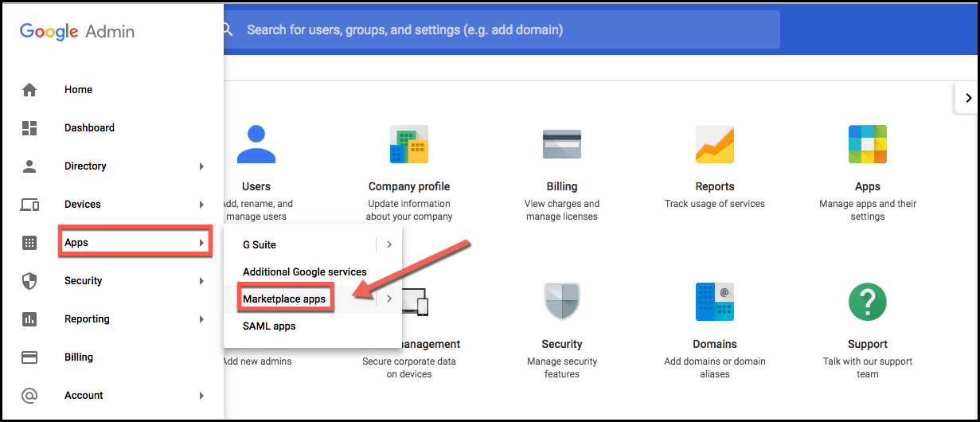Click the Reporting bar chart icon
The width and height of the screenshot is (980, 422).
29,319
